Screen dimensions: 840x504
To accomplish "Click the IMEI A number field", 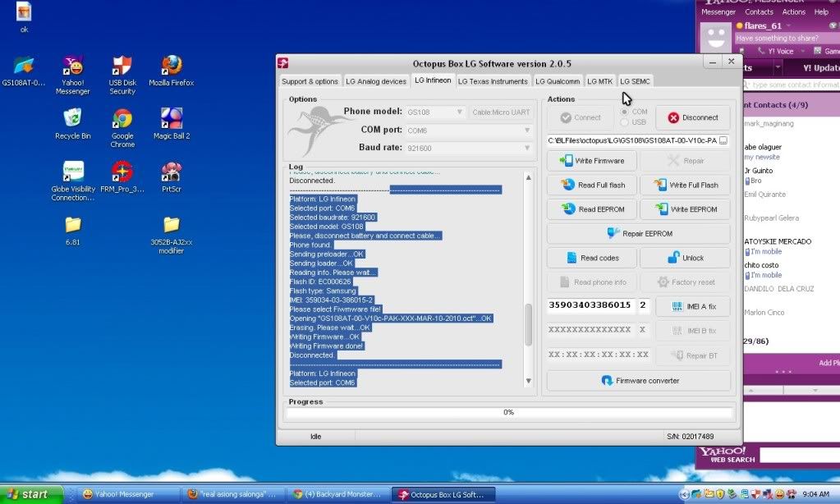I will click(x=591, y=305).
